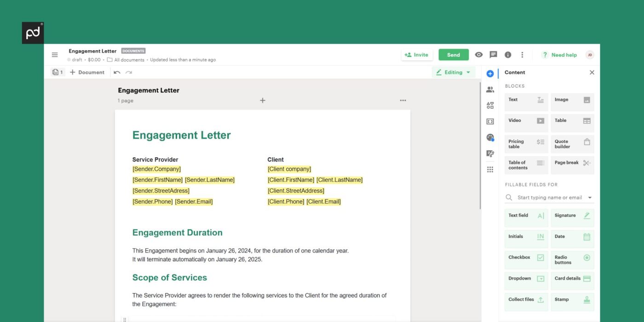Image resolution: width=644 pixels, height=322 pixels.
Task: Open the design theme palette icon
Action: (x=490, y=138)
